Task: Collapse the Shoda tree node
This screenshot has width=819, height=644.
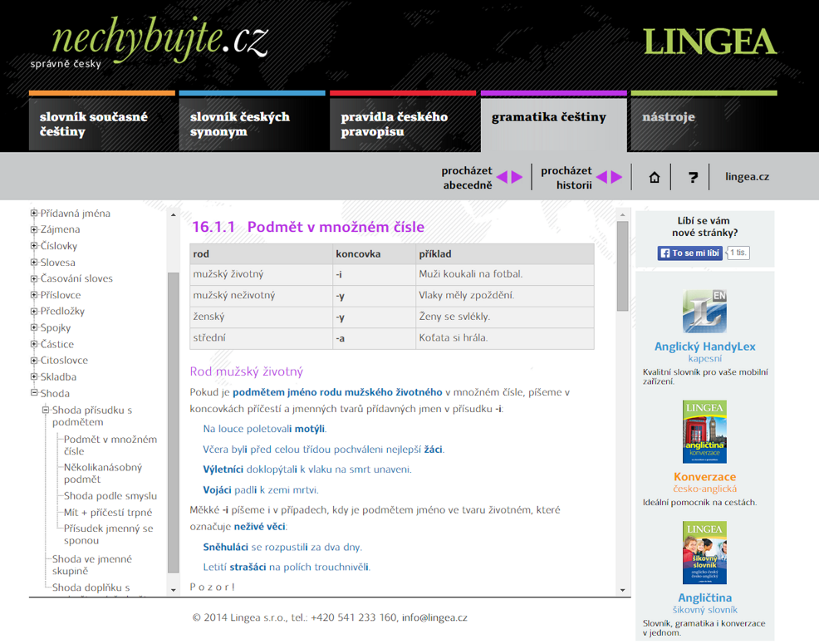Action: [34, 393]
